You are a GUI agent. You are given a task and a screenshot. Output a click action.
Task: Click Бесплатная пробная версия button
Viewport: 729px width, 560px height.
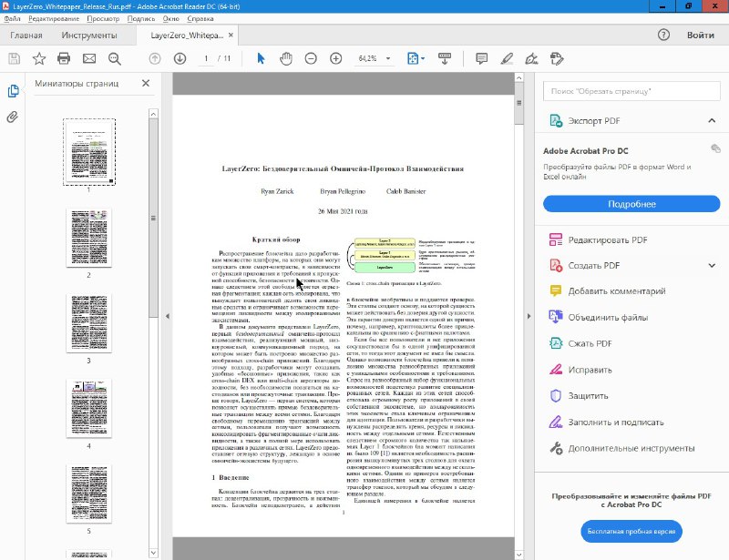tap(631, 531)
